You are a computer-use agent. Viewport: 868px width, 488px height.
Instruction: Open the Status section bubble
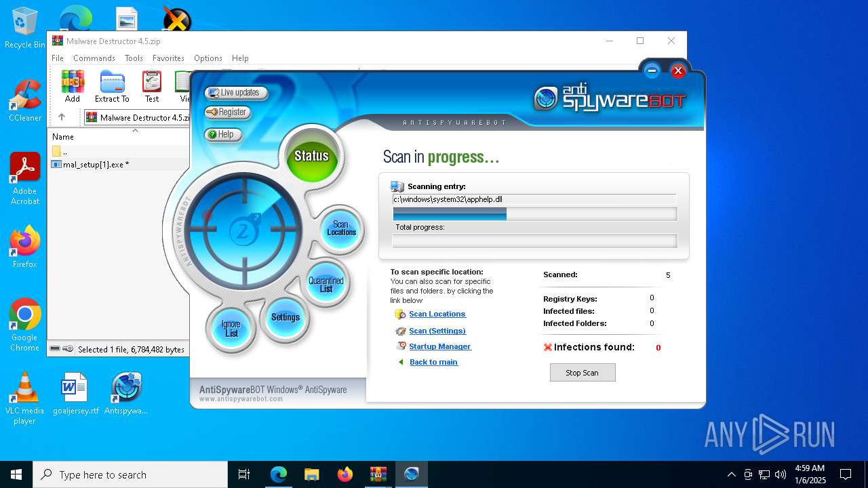(x=311, y=156)
